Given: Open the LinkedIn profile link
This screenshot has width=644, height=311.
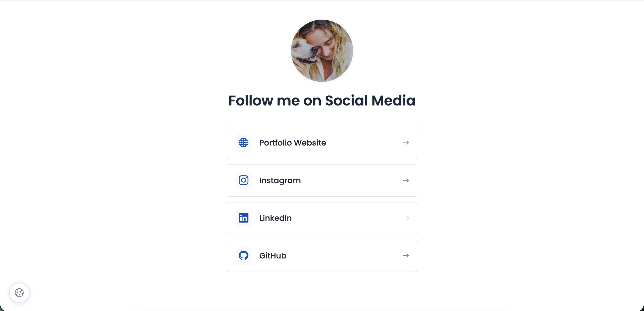Looking at the screenshot, I should click(x=275, y=218).
